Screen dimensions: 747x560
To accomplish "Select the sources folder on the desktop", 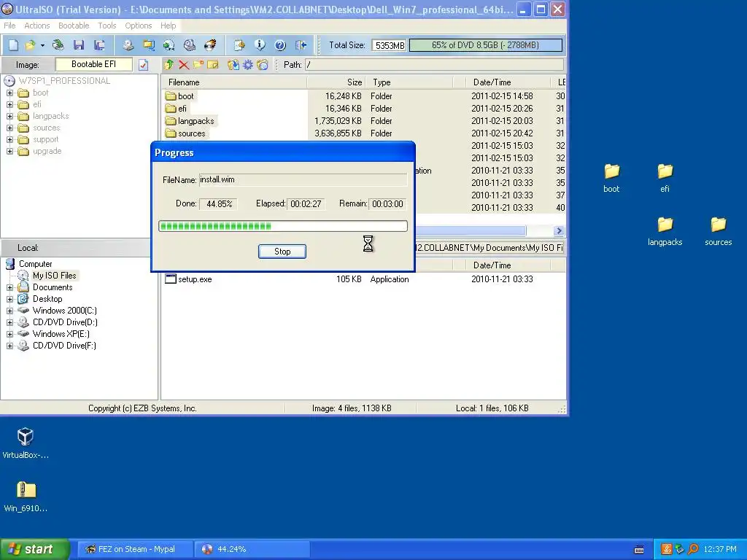I will [x=719, y=231].
